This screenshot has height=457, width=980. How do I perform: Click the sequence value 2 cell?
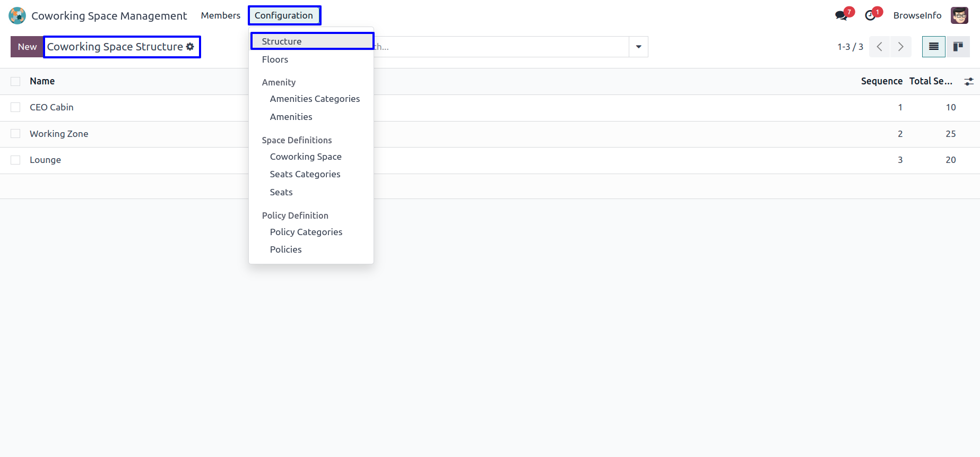900,134
